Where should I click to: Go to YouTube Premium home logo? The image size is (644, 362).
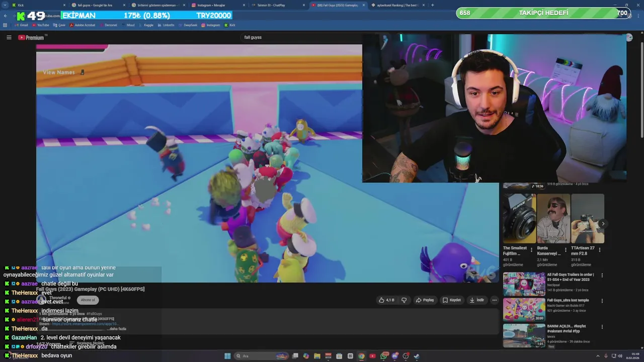(x=32, y=38)
